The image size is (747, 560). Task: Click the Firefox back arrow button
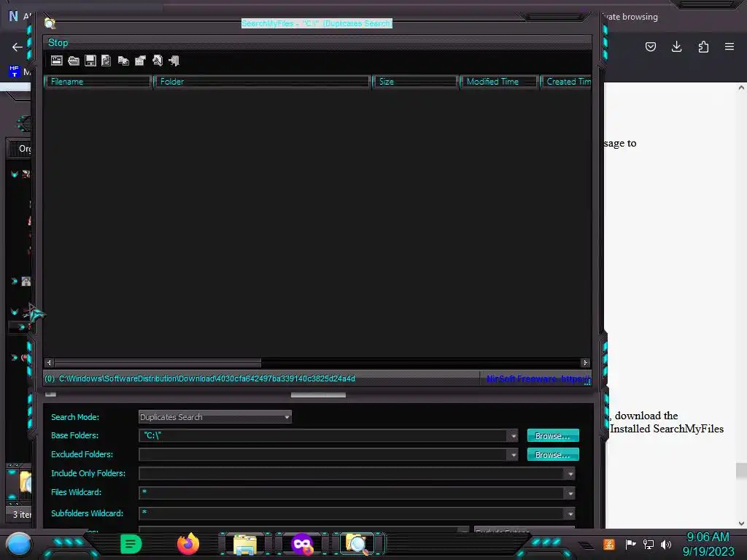pyautogui.click(x=18, y=47)
